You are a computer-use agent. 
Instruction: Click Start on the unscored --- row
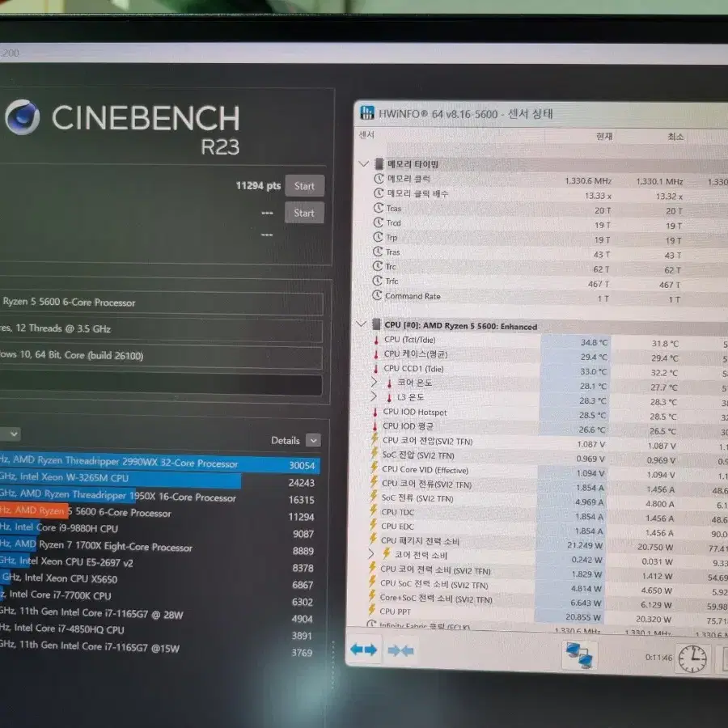(304, 213)
